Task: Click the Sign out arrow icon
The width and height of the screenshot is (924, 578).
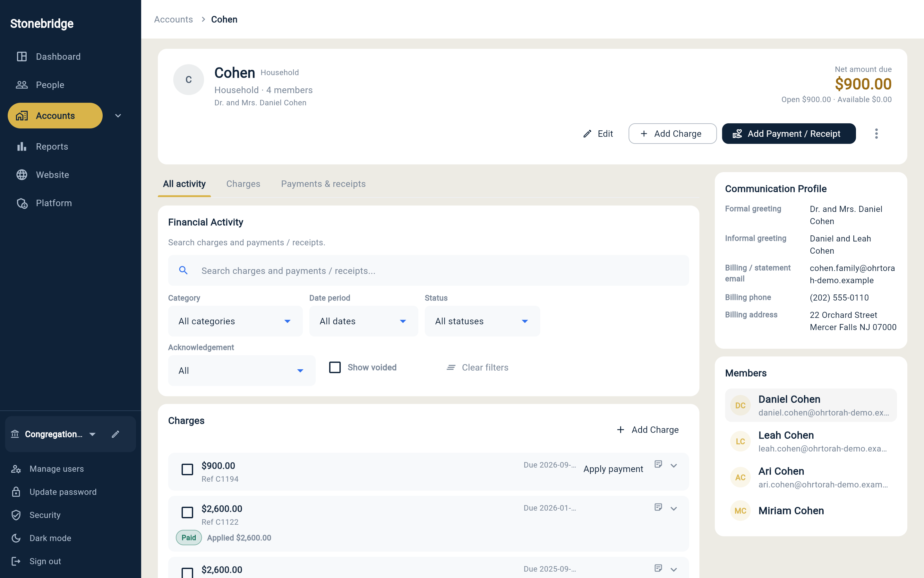Action: tap(16, 561)
